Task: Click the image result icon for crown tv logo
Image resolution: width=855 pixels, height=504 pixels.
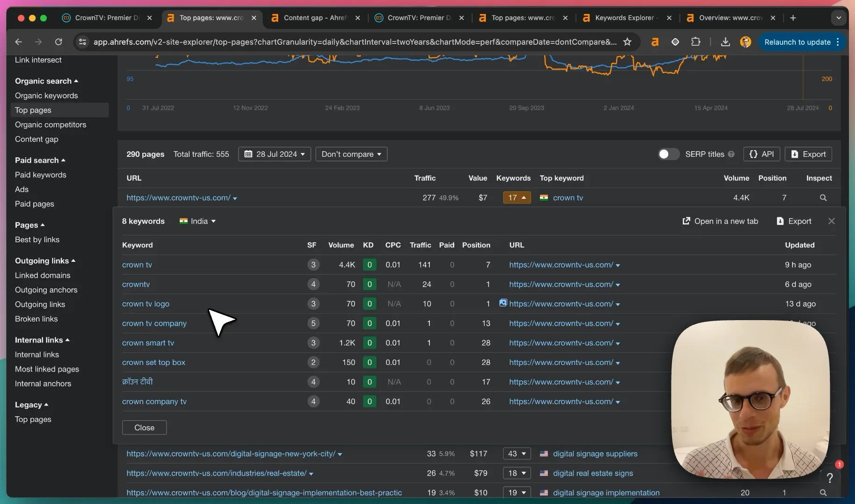Action: coord(503,303)
